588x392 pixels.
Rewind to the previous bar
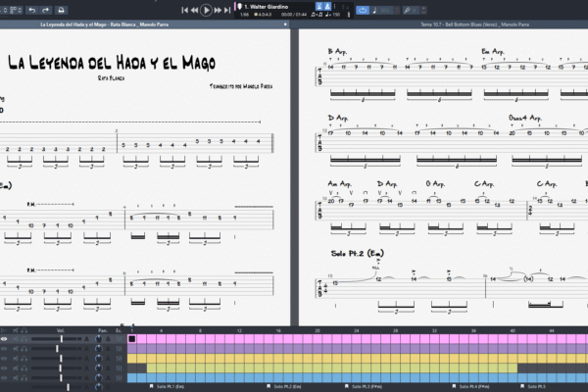(x=194, y=11)
